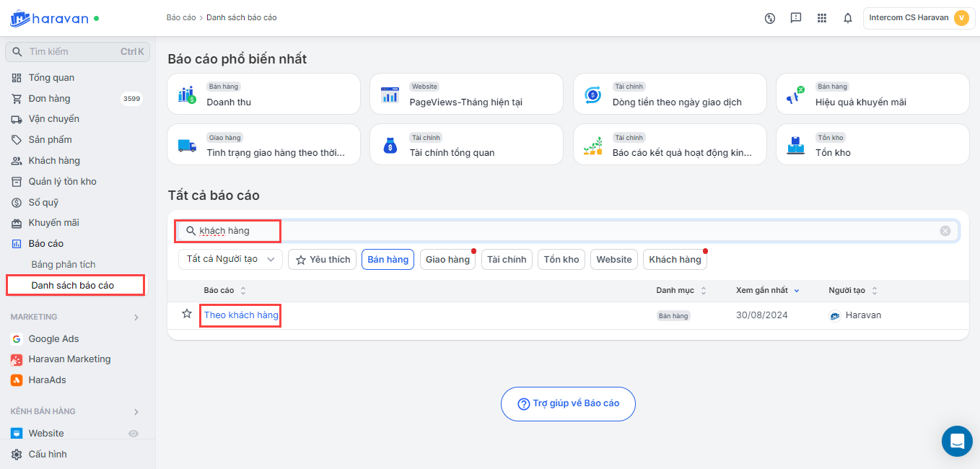This screenshot has height=469, width=980.
Task: Open Bảng phân tích in sidebar
Action: pyautogui.click(x=64, y=264)
